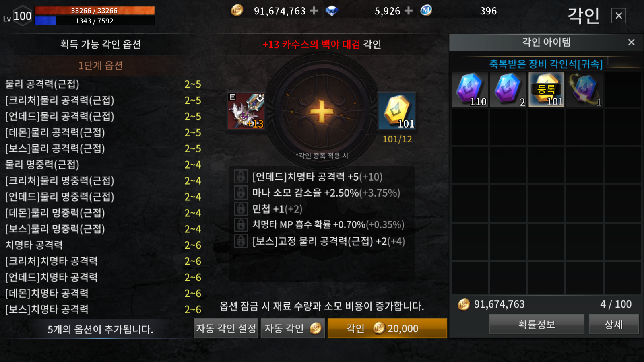
Task: Lock the 치명타 MP 흡수 확률 option
Action: click(x=241, y=225)
